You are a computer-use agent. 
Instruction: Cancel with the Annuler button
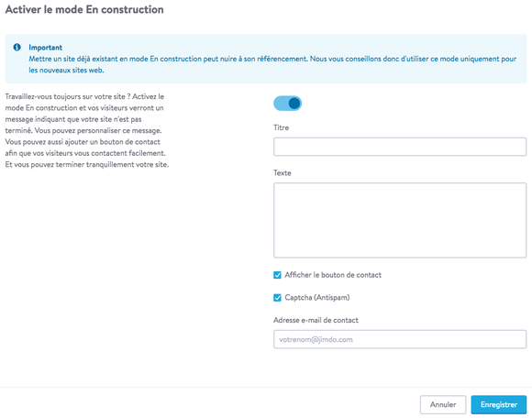tap(443, 405)
